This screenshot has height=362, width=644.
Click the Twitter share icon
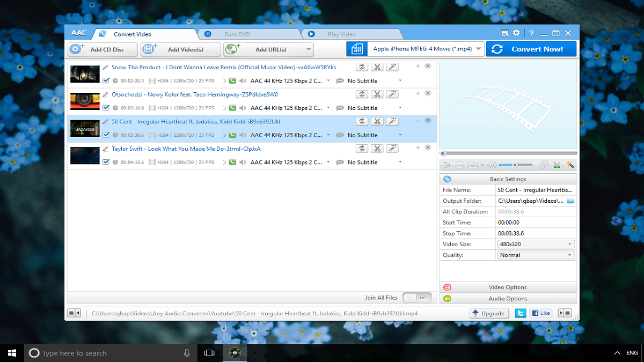(x=520, y=313)
